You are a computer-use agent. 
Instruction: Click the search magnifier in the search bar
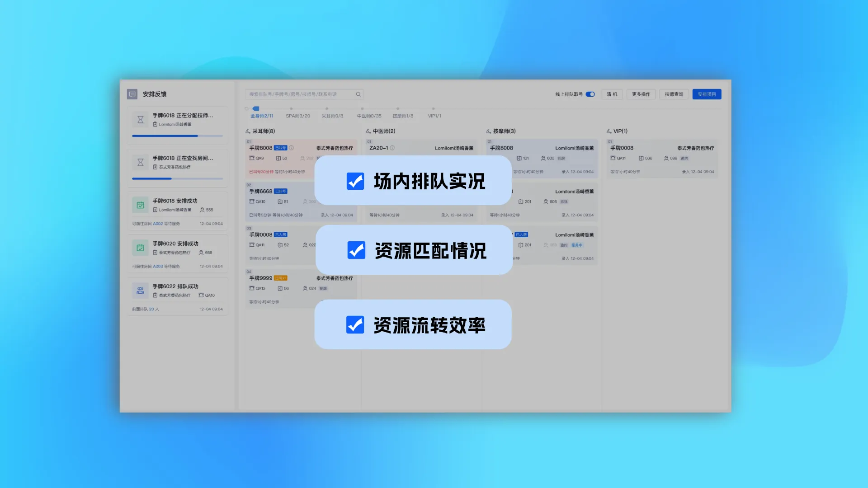(358, 94)
